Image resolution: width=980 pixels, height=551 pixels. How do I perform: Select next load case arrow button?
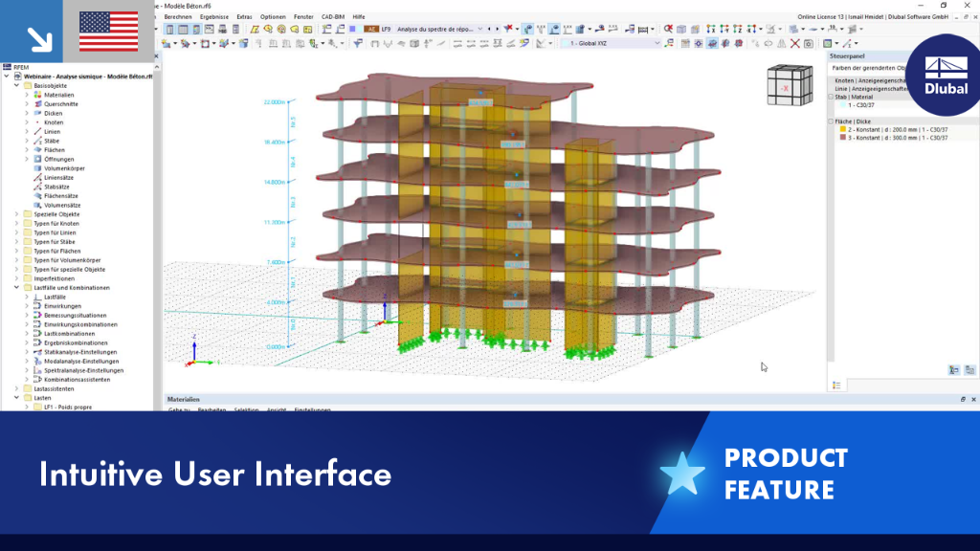click(498, 30)
